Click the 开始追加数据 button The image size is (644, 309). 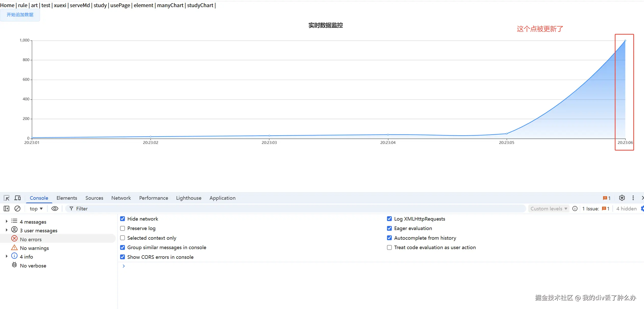20,15
